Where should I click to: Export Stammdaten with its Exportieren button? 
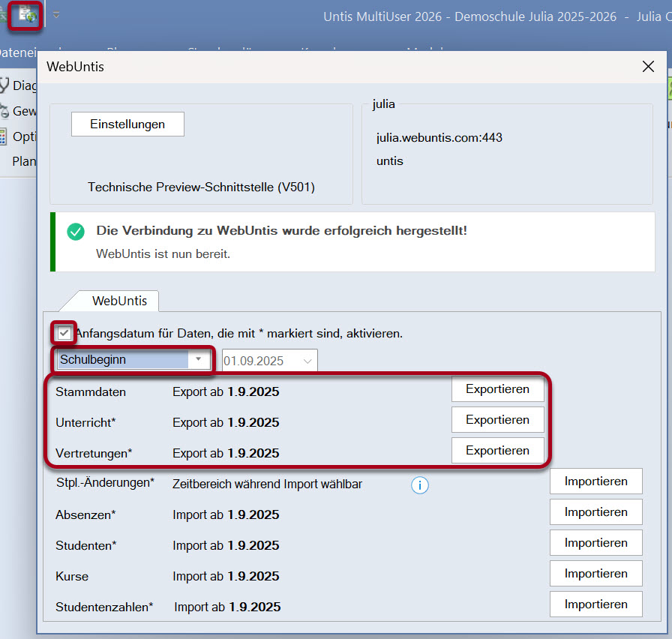(x=497, y=388)
